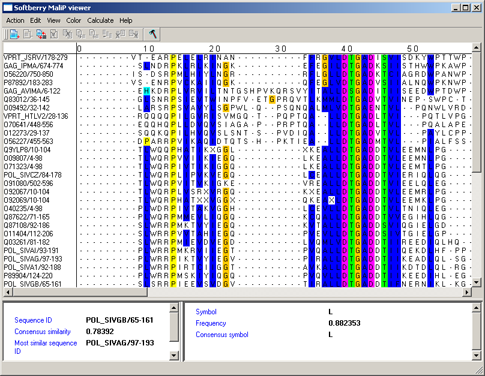The width and height of the screenshot is (485, 376).
Task: Click the horizontal scrollbar thumb under alignment
Action: pos(80,292)
